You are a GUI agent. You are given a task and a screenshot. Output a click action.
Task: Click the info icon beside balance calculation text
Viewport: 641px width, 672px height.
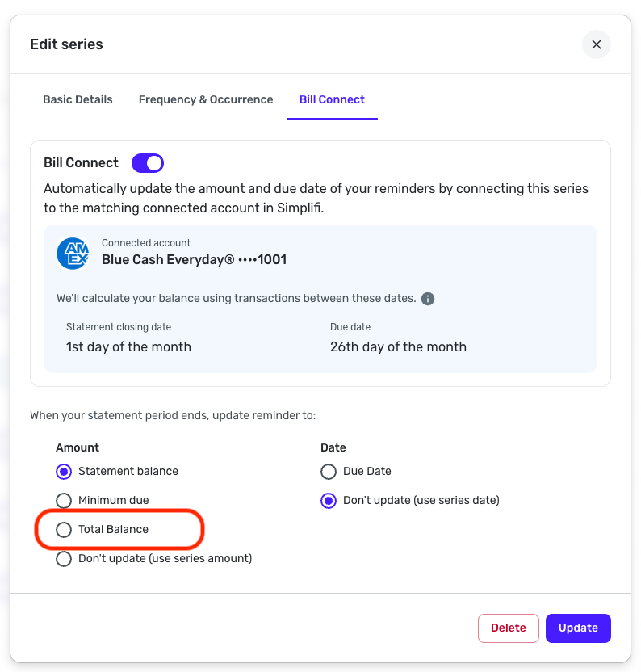pos(428,299)
